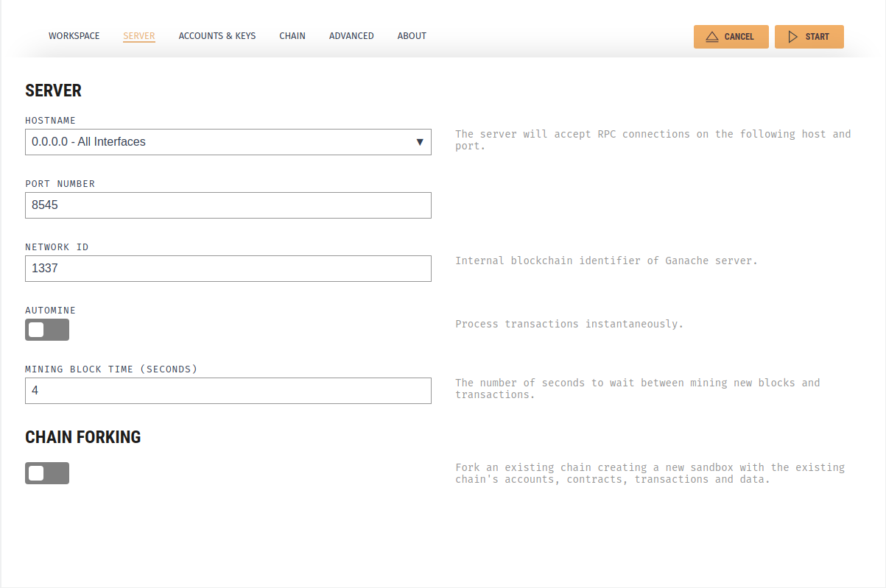Click the Cancel button label
This screenshot has width=886, height=588.
(x=739, y=37)
